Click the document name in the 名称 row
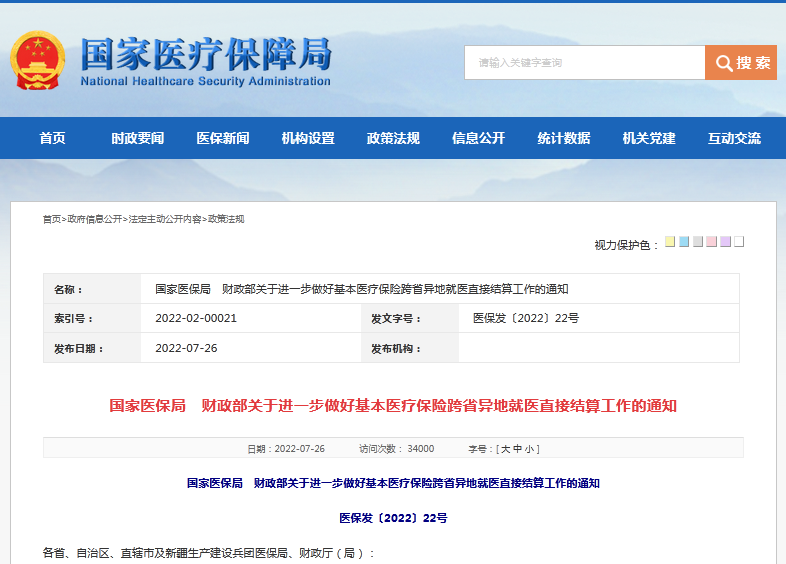This screenshot has height=564, width=786. (x=361, y=289)
